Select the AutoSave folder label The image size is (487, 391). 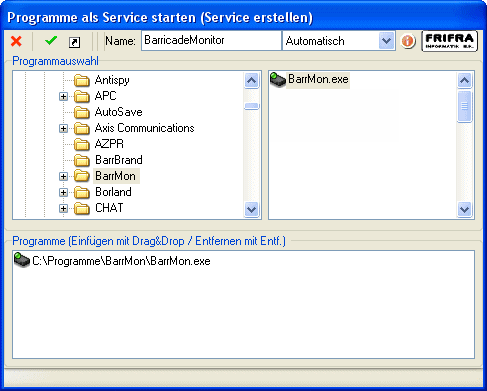tap(119, 112)
